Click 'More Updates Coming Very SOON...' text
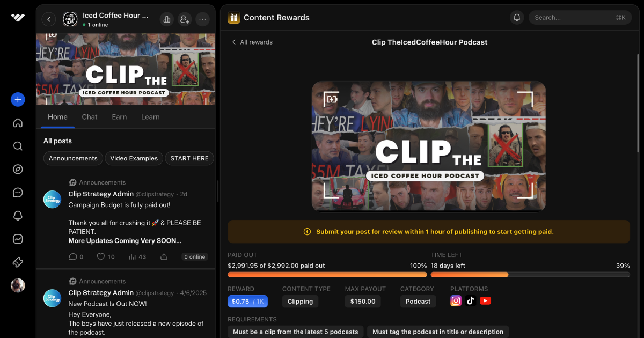Screen dimensions: 644x338 [x=125, y=241]
